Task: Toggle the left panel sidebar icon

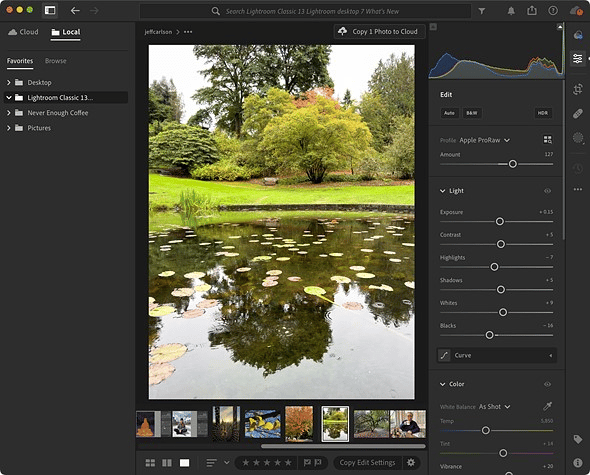Action: click(50, 10)
